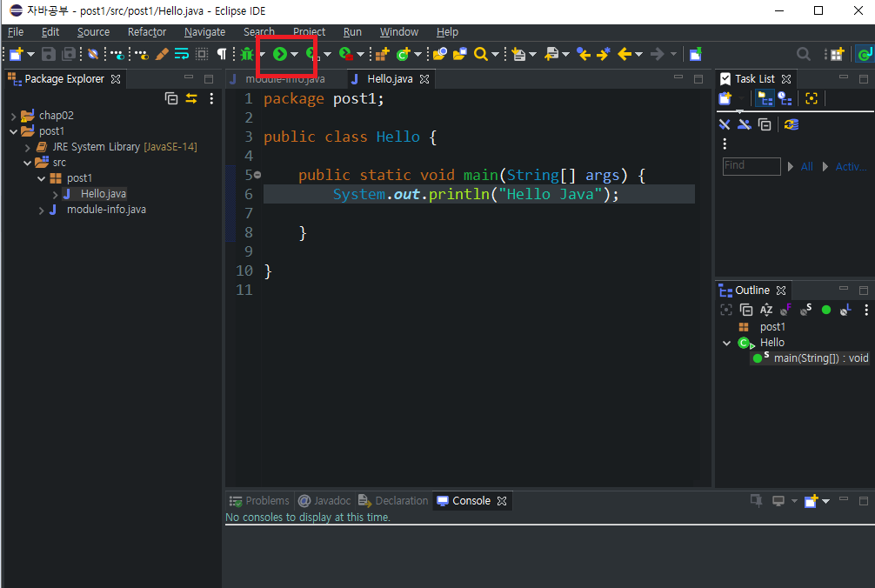Click the green Run button in toolbar

pyautogui.click(x=280, y=54)
